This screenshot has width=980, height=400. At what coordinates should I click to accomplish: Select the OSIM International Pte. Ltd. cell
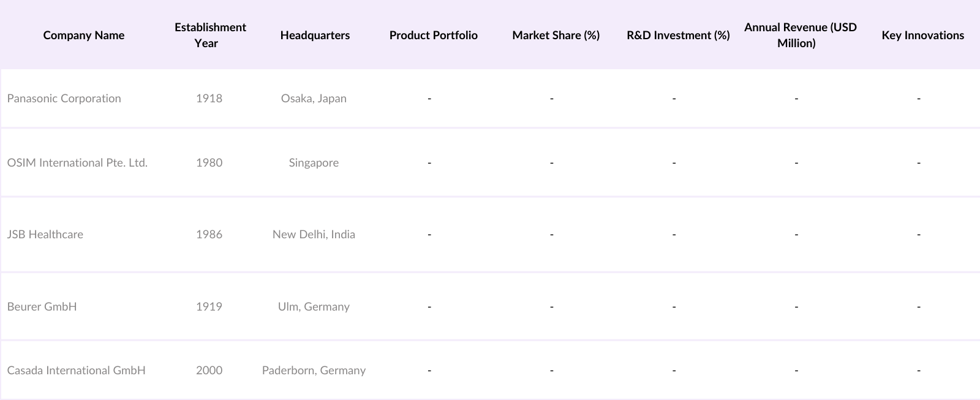77,162
